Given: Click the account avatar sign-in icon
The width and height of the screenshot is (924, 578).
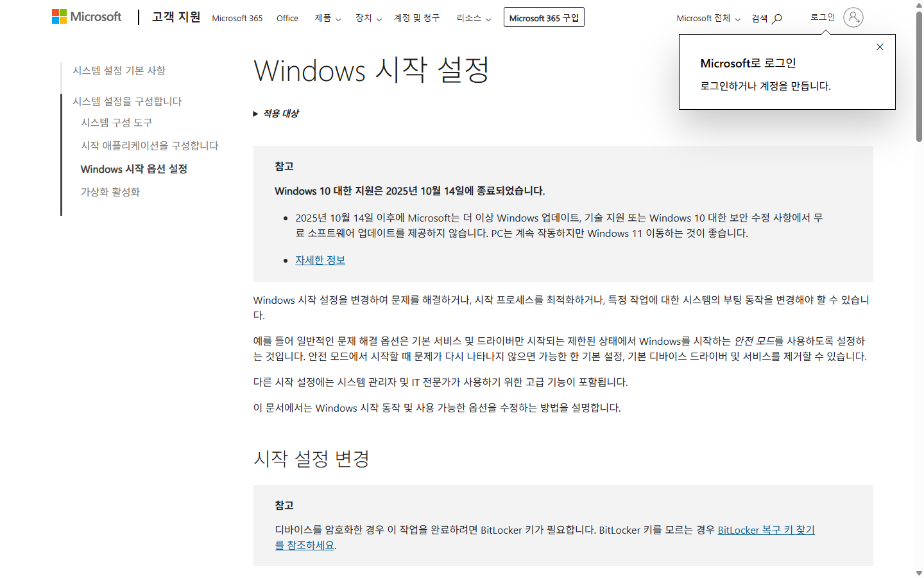Looking at the screenshot, I should (x=853, y=17).
